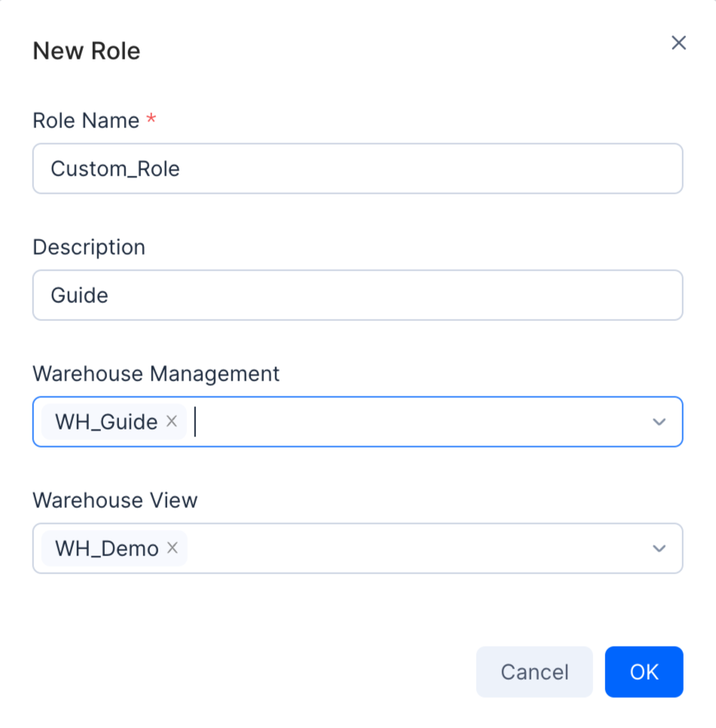716x728 pixels.
Task: Click the red required asterisk
Action: pyautogui.click(x=151, y=120)
